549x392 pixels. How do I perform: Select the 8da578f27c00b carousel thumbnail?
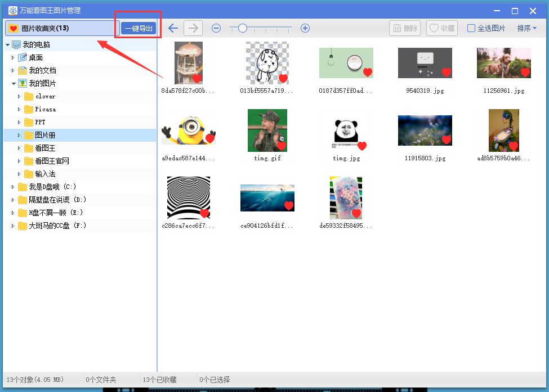click(x=189, y=63)
